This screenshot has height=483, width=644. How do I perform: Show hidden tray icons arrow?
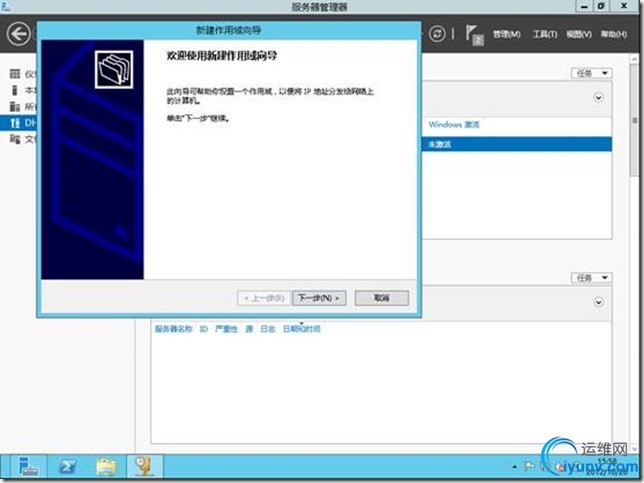tap(514, 467)
